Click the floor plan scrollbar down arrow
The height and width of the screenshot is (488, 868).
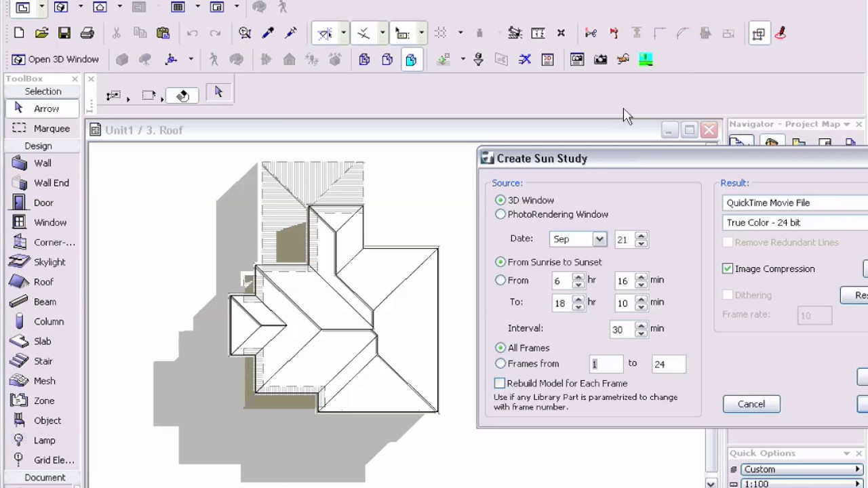point(711,483)
